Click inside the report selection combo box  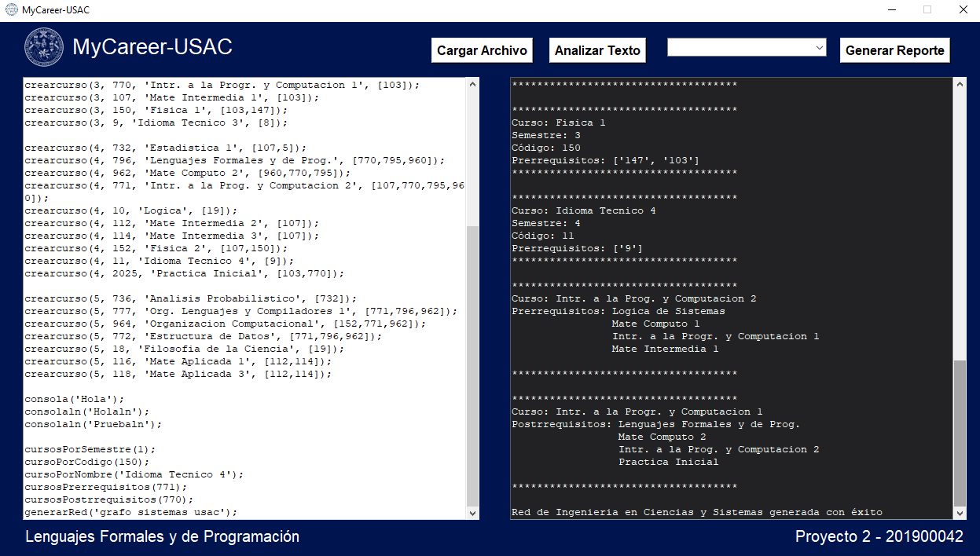click(x=739, y=48)
